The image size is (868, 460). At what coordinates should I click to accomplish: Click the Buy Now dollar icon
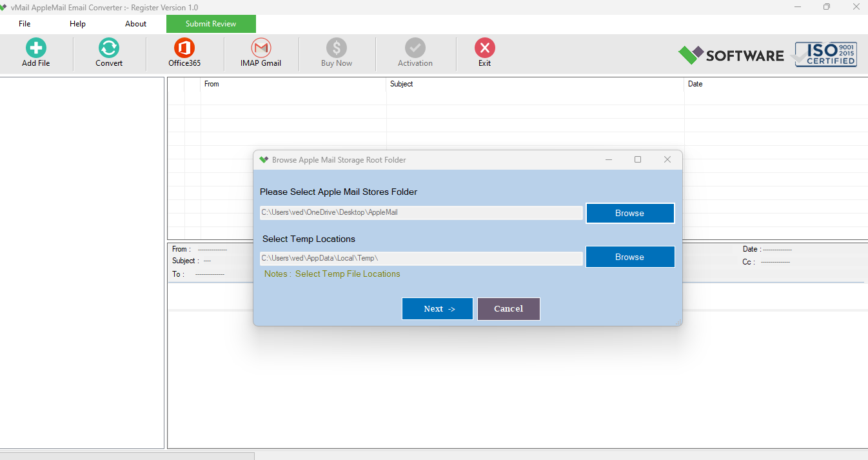coord(337,48)
